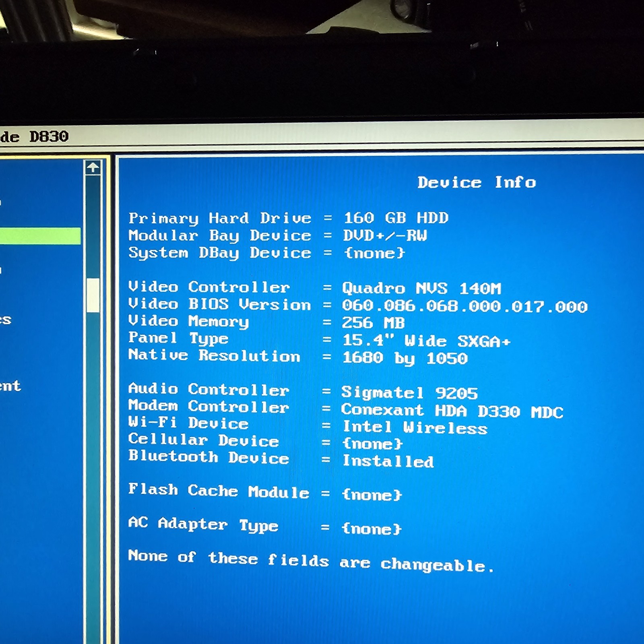Click 'Native Resolution' label
This screenshot has height=644, width=644.
214,355
